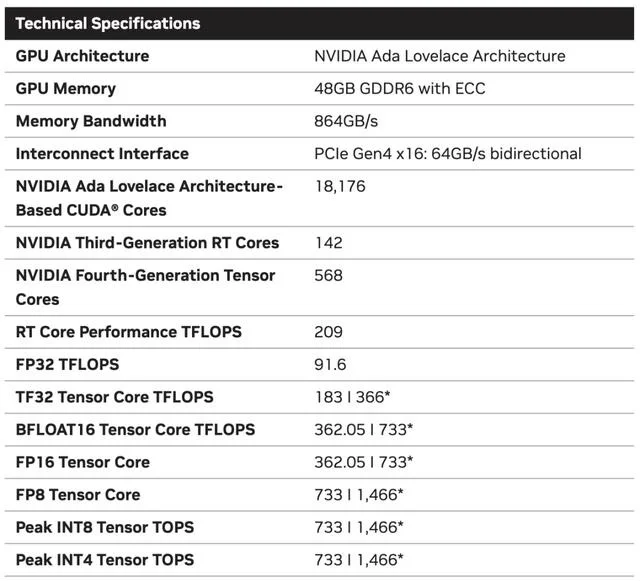Select the PCIe Gen4 x16 value text
The width and height of the screenshot is (640, 581).
[448, 153]
